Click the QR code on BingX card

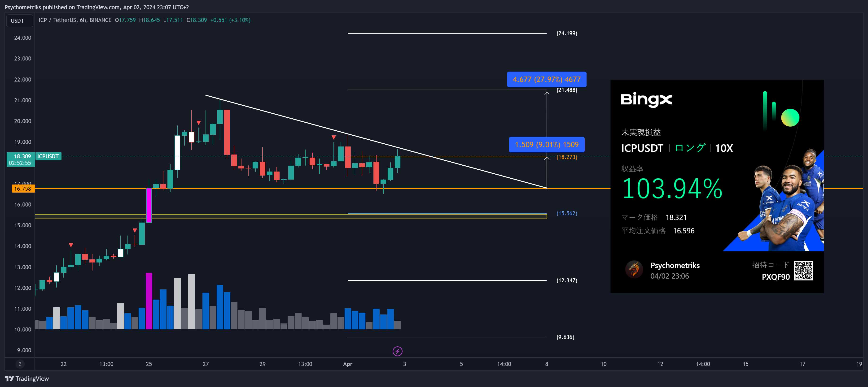tap(804, 271)
